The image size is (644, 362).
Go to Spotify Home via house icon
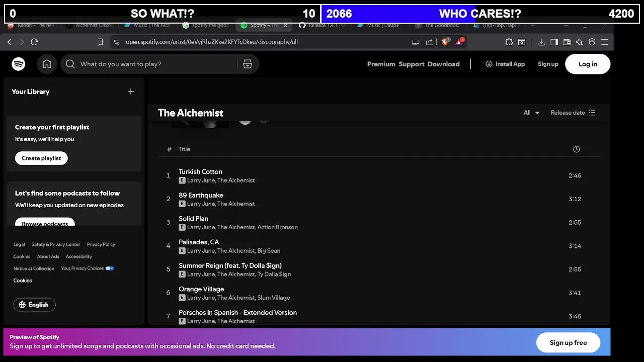(47, 64)
